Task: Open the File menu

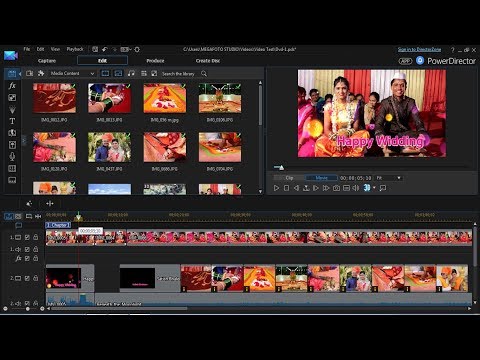Action: [27, 49]
